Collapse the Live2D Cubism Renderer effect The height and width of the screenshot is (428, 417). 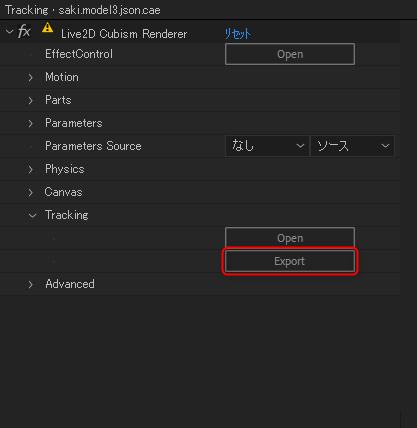(x=9, y=32)
